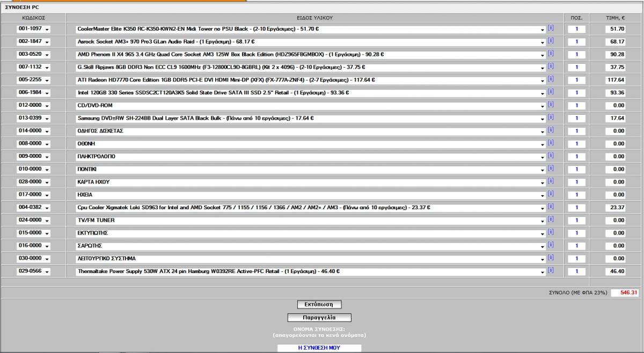
Task: Expand the ΛΕΙΤΟΥΡΓΙΚΟ ΣΥΣΤΗΜΑ product dropdown
Action: click(x=311, y=259)
